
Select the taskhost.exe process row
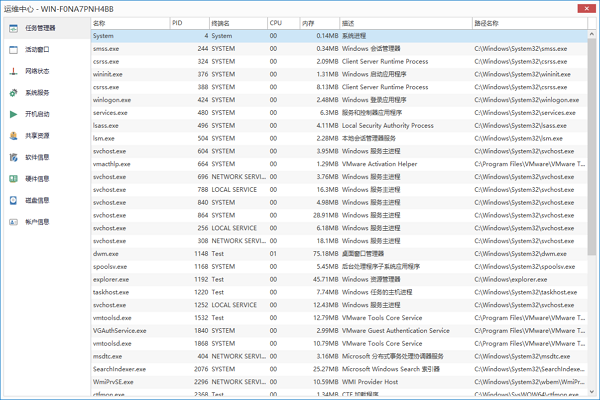click(x=339, y=292)
